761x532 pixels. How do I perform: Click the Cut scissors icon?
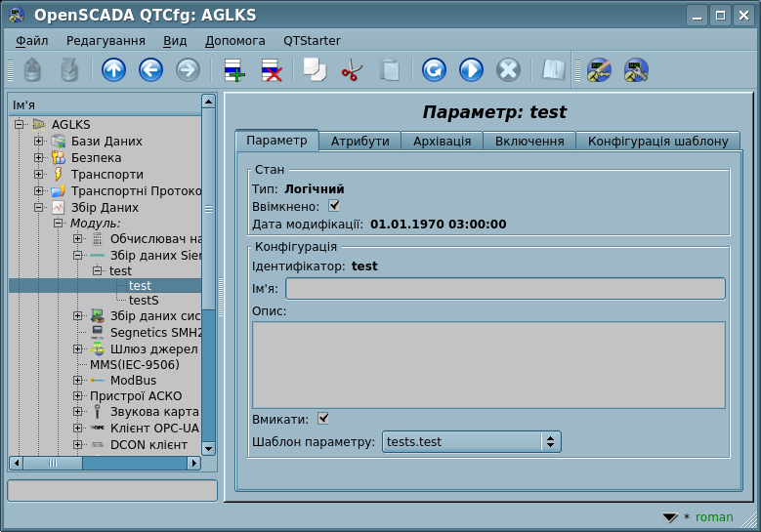pos(352,70)
